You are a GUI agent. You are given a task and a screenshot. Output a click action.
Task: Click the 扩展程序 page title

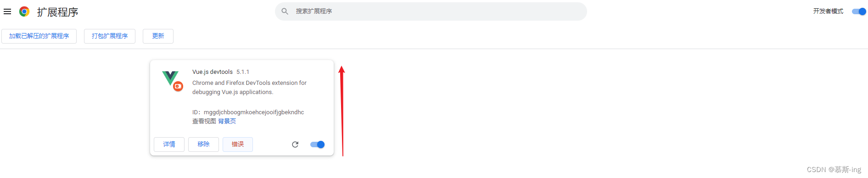tap(58, 12)
